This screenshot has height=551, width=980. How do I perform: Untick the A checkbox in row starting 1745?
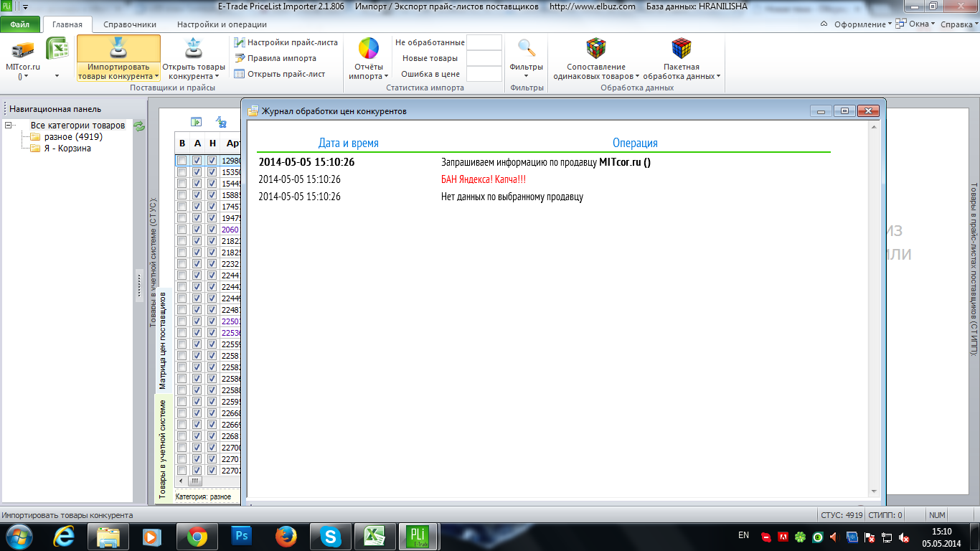[197, 207]
